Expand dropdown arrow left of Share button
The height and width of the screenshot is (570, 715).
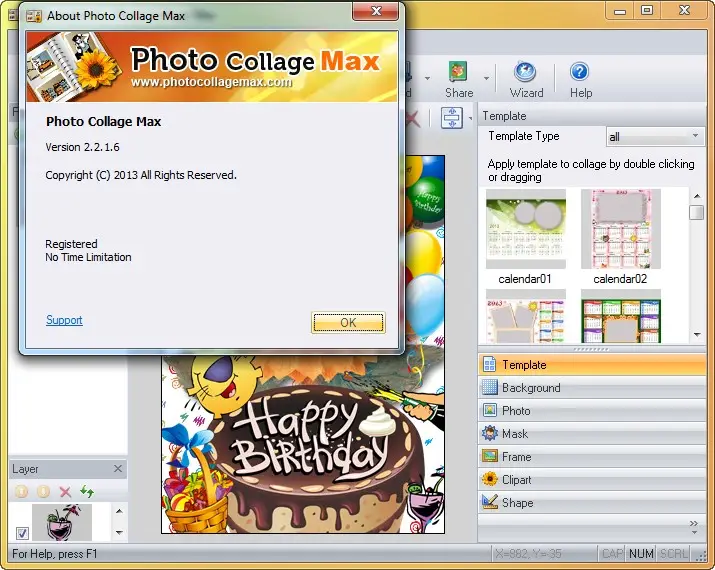pyautogui.click(x=427, y=78)
